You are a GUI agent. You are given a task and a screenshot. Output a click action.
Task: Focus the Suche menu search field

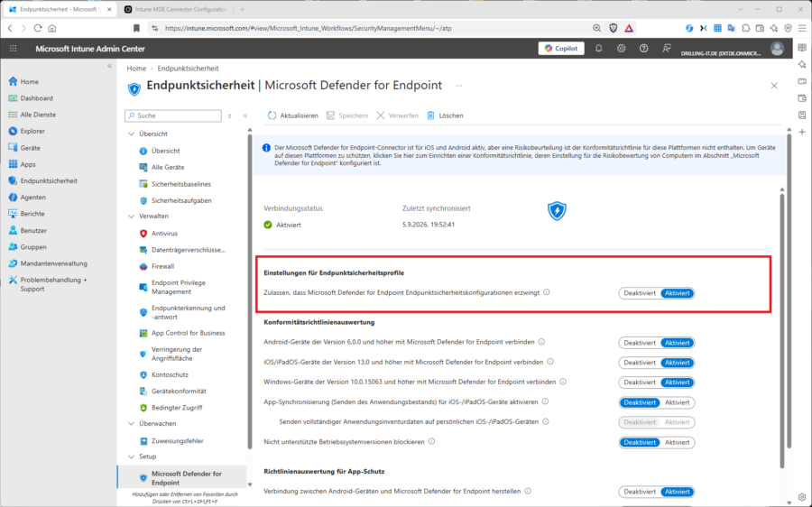[173, 115]
